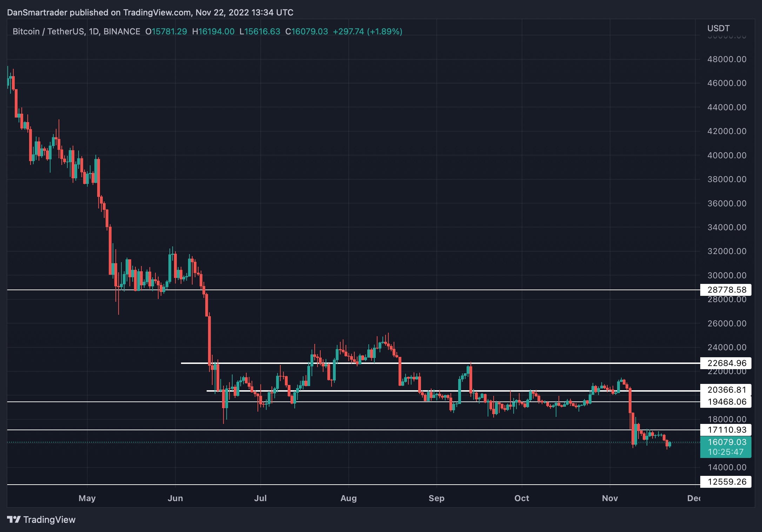Viewport: 762px width, 532px height.
Task: Click the change value +297.74 (+1.89%)
Action: 367,31
